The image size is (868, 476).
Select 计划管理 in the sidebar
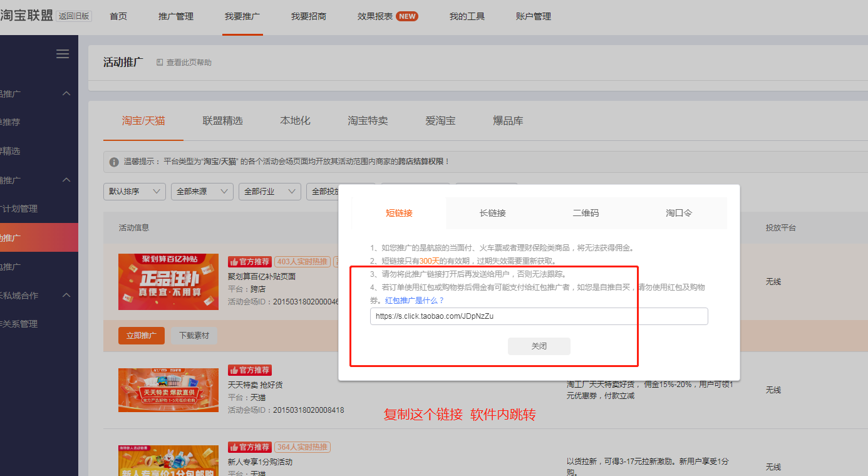[x=20, y=209]
